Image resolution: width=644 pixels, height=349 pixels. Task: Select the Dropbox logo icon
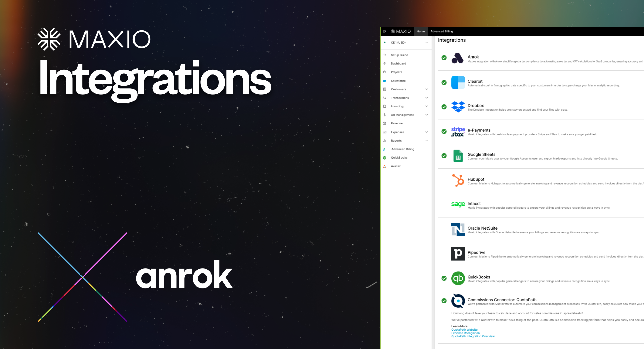[x=458, y=107]
